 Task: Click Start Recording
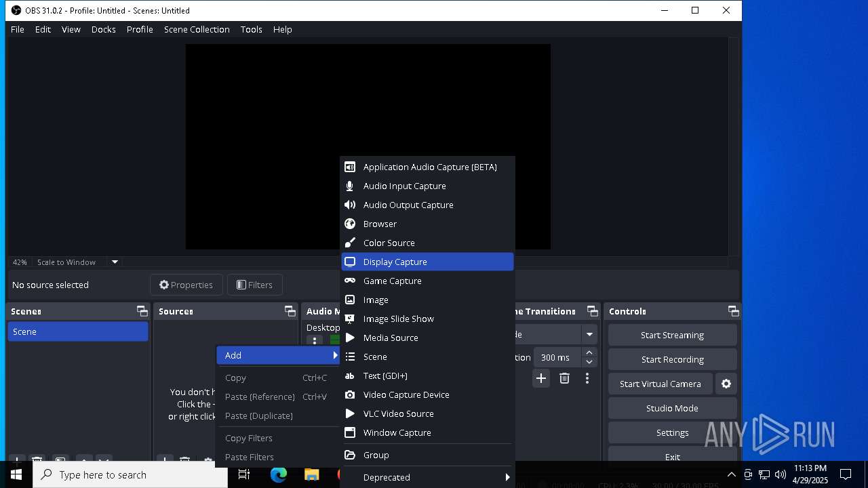point(672,359)
